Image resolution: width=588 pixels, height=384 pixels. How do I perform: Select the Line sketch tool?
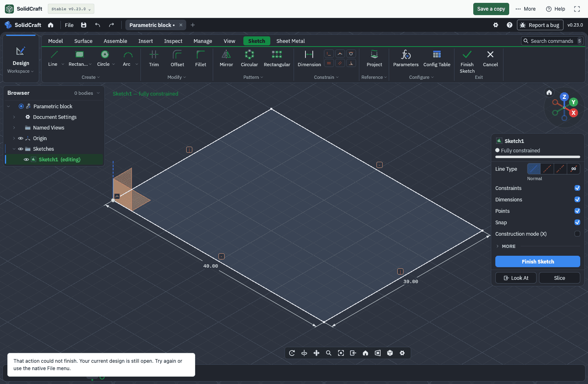53,58
